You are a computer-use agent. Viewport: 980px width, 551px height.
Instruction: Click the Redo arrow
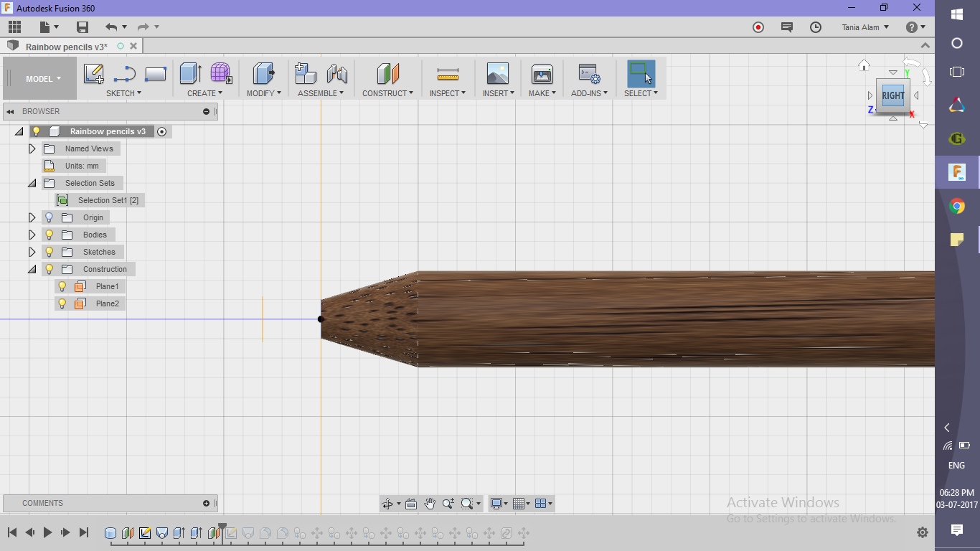pyautogui.click(x=143, y=27)
